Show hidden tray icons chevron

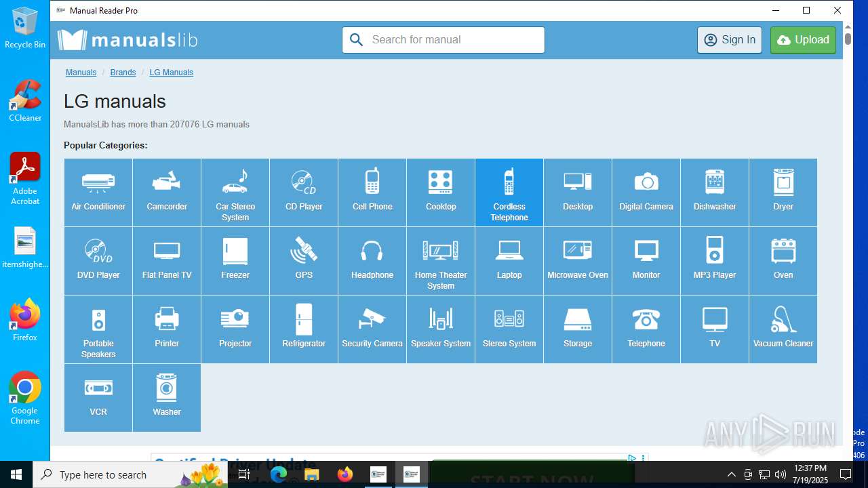731,474
